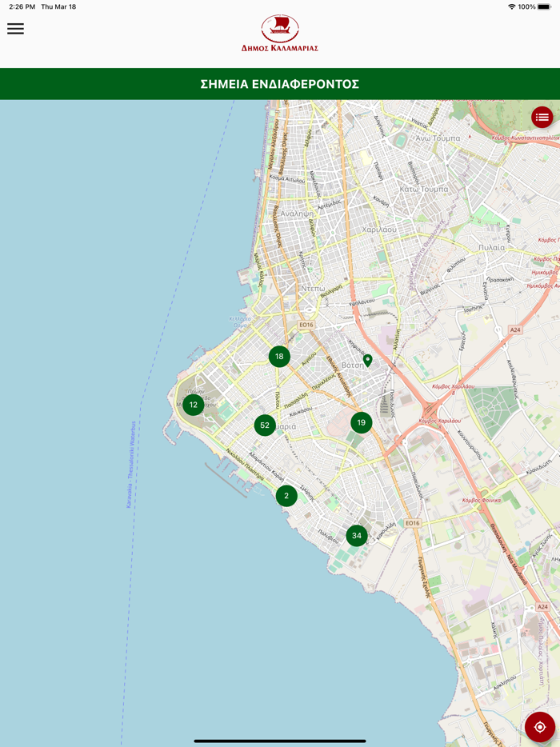Tap the Ανάληψη district label

pos(297,214)
